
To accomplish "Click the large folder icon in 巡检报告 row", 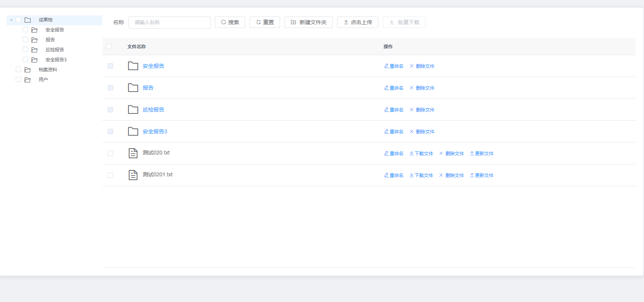I will [133, 110].
